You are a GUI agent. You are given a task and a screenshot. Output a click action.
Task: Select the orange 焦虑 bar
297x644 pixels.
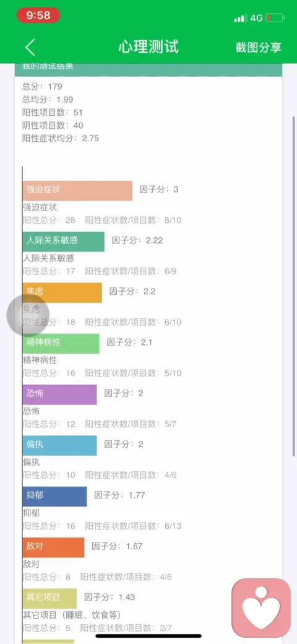[62, 292]
